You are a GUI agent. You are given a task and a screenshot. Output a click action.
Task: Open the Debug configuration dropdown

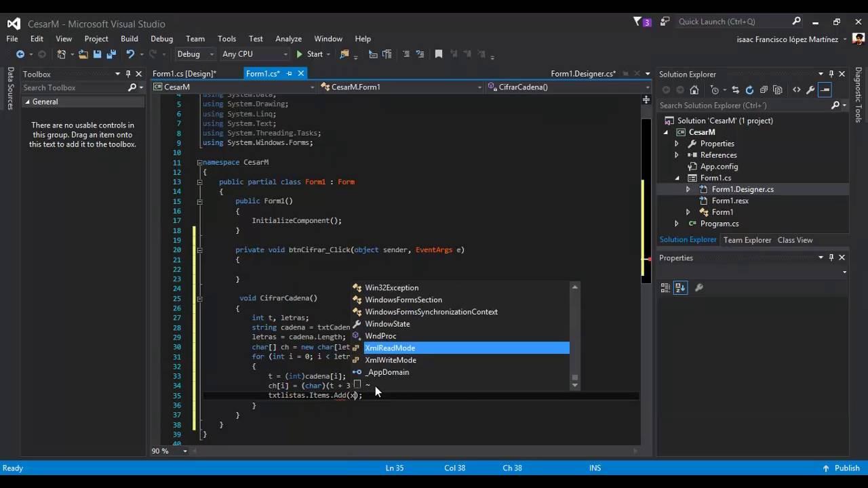pos(195,54)
